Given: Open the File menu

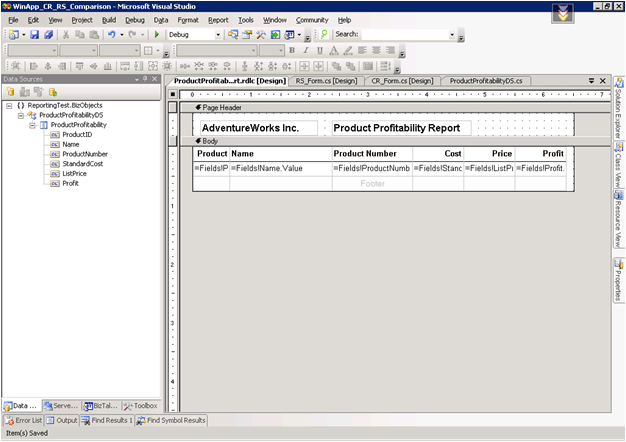Looking at the screenshot, I should pyautogui.click(x=13, y=20).
